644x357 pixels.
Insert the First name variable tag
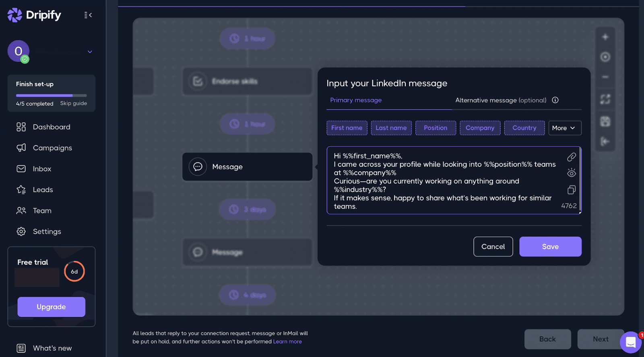pos(347,128)
